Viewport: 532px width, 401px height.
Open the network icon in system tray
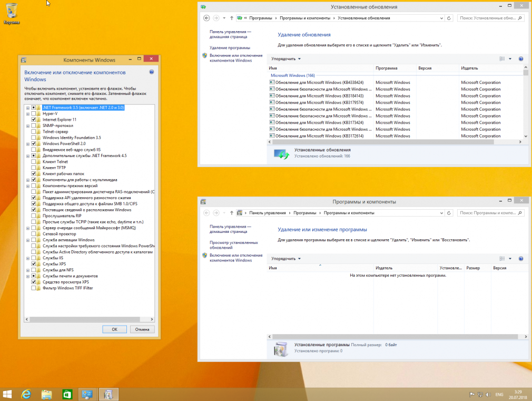pos(480,395)
